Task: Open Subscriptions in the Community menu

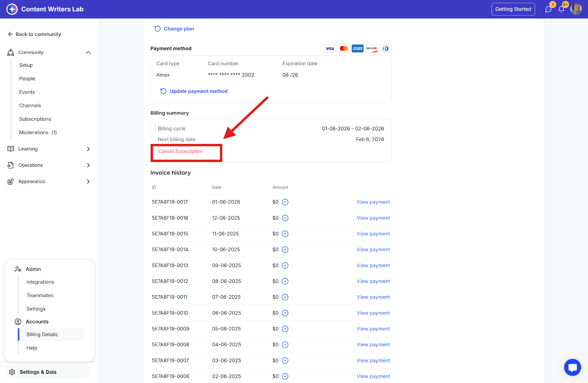Action: pyautogui.click(x=35, y=119)
